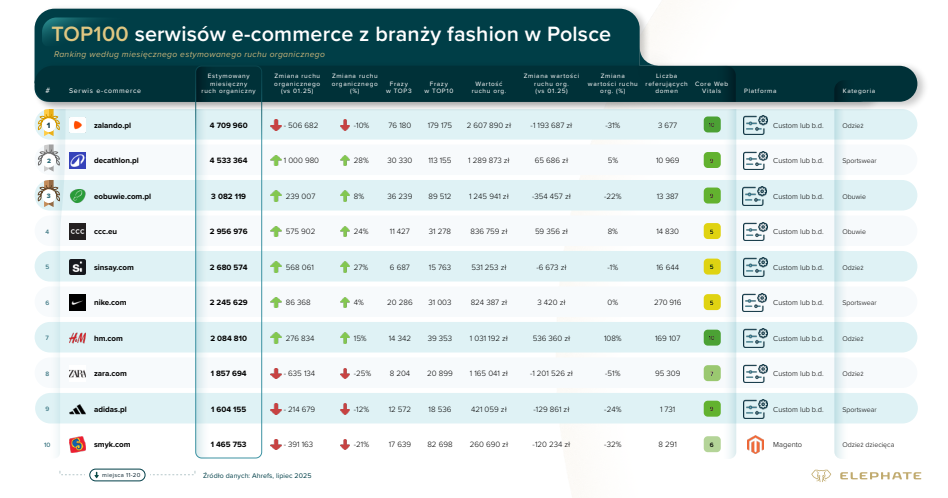Click the red down arrow beside -391 163
The image size is (948, 498).
pyautogui.click(x=276, y=445)
